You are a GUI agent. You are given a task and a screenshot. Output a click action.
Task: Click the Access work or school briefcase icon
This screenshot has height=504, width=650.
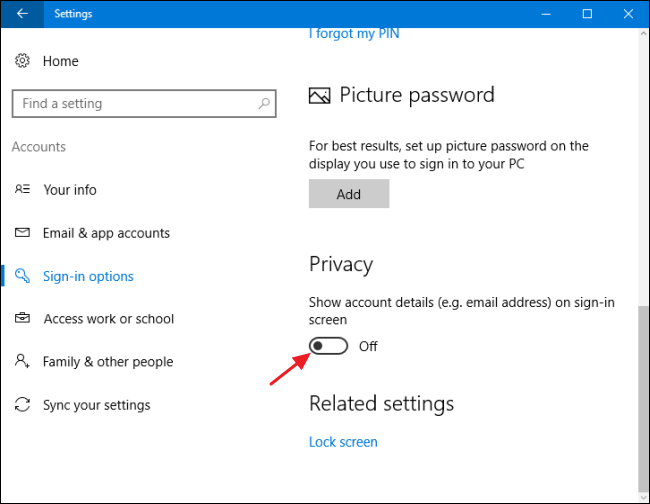point(22,319)
